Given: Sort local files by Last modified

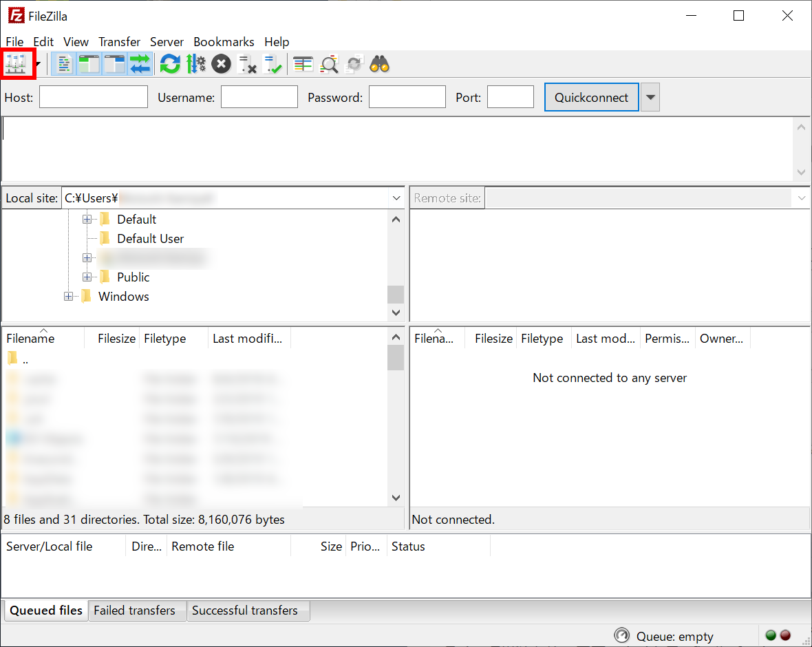Looking at the screenshot, I should click(249, 338).
